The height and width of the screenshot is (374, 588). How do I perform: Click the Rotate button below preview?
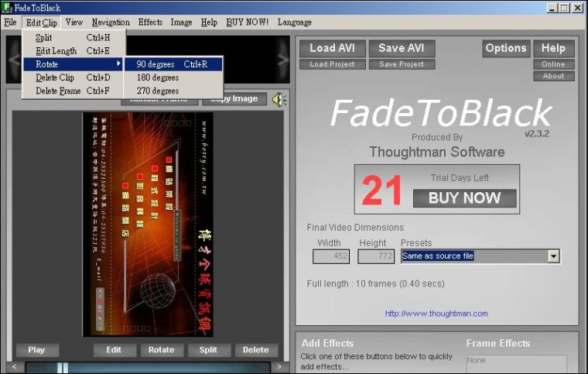[x=161, y=350]
